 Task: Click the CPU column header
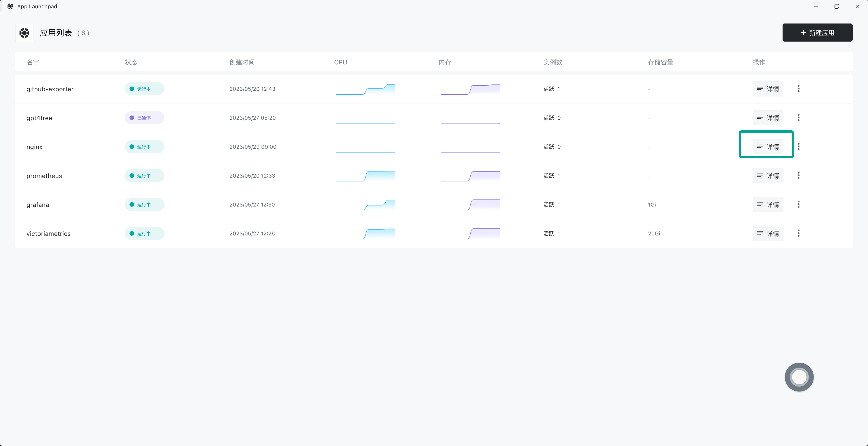[x=341, y=62]
